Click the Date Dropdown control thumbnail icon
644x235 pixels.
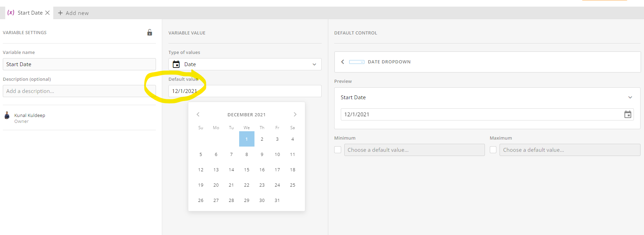(357, 62)
